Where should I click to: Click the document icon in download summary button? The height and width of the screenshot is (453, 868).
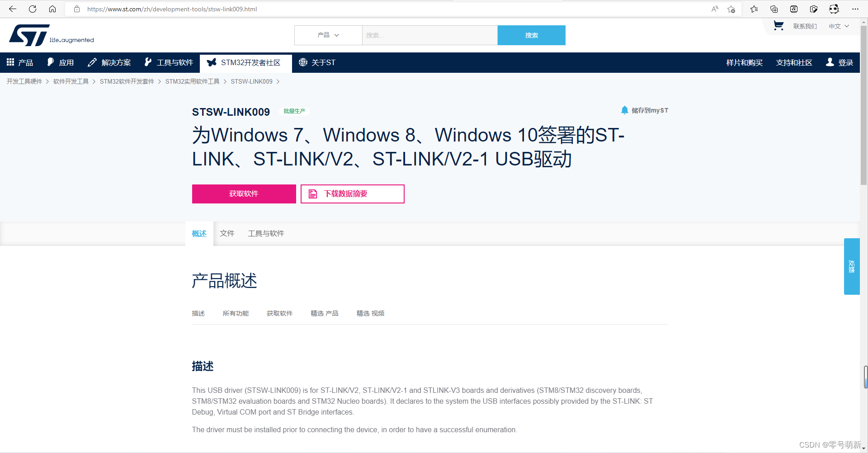pos(313,194)
